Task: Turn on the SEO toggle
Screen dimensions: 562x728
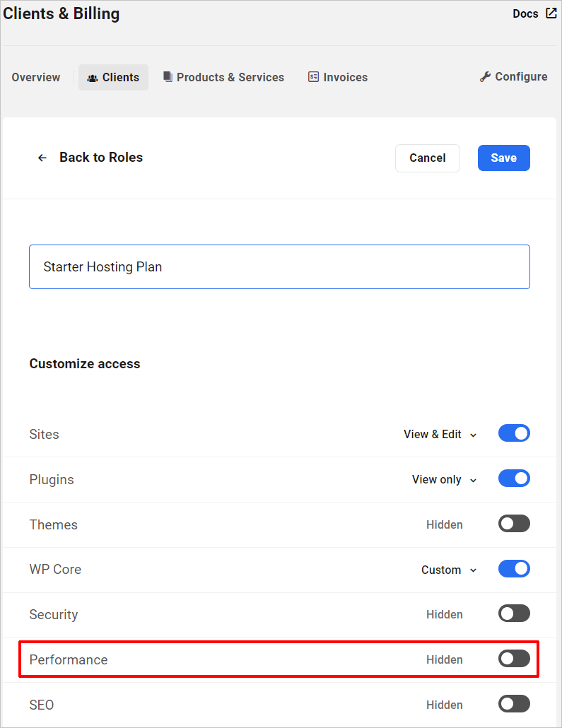Action: (x=514, y=703)
